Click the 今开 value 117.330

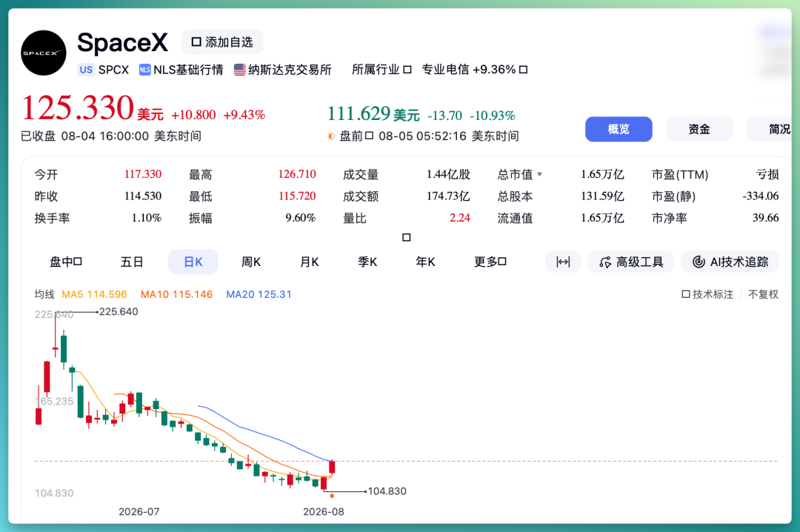pos(143,174)
